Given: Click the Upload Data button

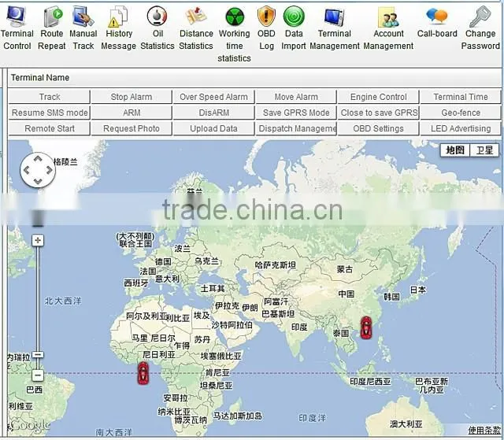Looking at the screenshot, I should (213, 128).
